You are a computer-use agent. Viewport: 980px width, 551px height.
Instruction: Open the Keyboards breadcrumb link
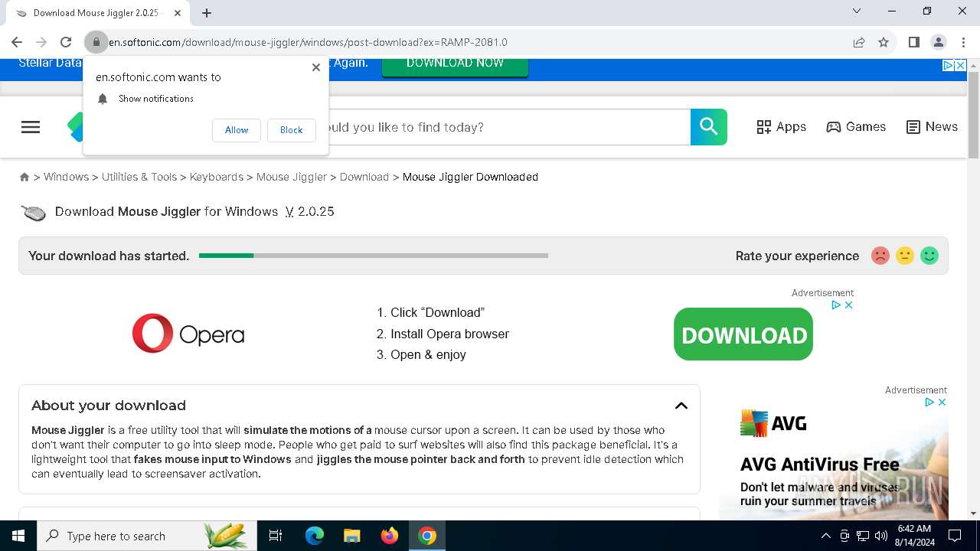pyautogui.click(x=217, y=177)
